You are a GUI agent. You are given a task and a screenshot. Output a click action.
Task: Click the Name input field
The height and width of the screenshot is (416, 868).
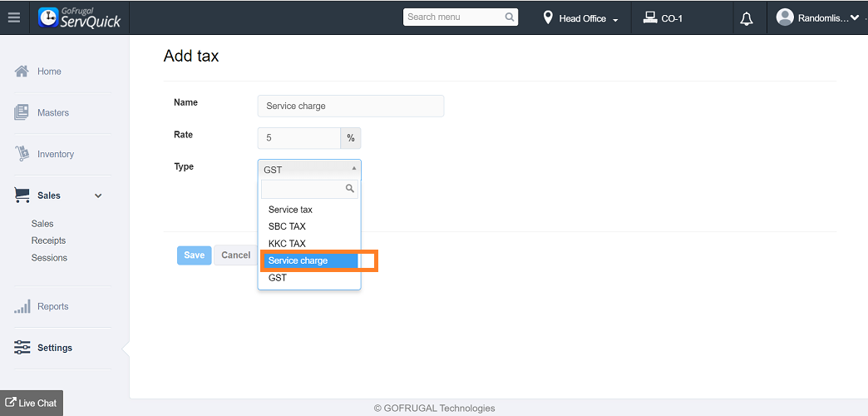click(x=351, y=106)
